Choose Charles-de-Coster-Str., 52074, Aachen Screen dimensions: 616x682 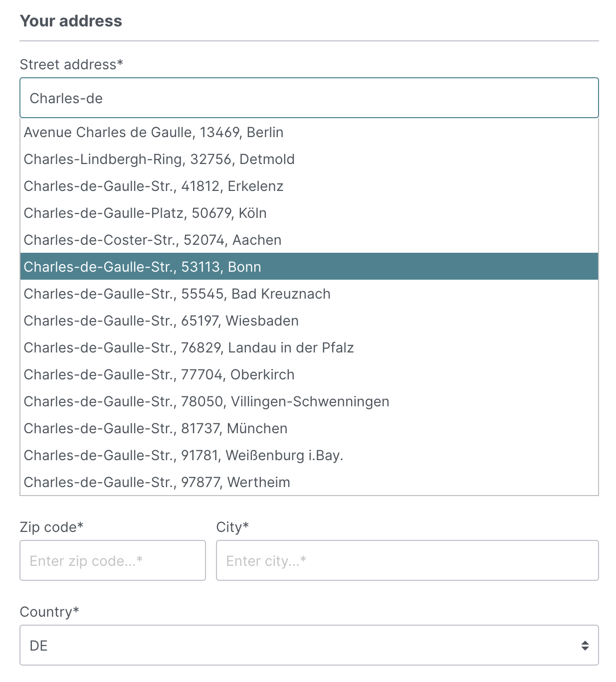point(153,240)
